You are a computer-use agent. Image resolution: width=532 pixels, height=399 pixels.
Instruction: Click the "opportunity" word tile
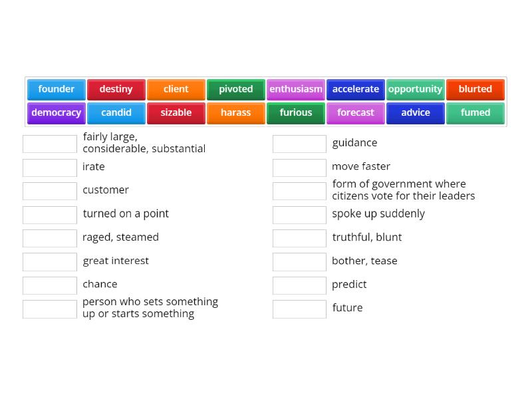(x=416, y=89)
